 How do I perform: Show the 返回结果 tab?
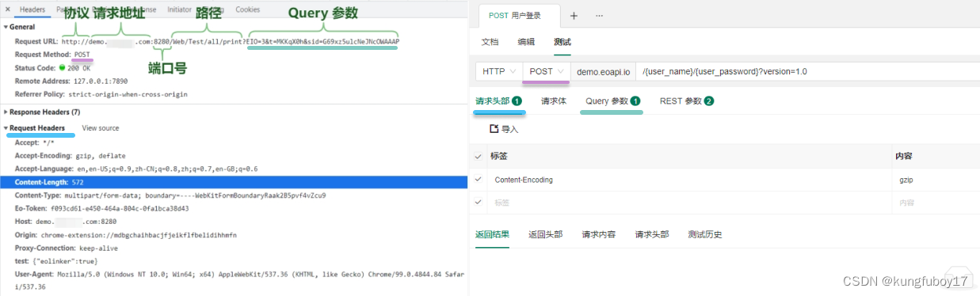[x=492, y=234]
